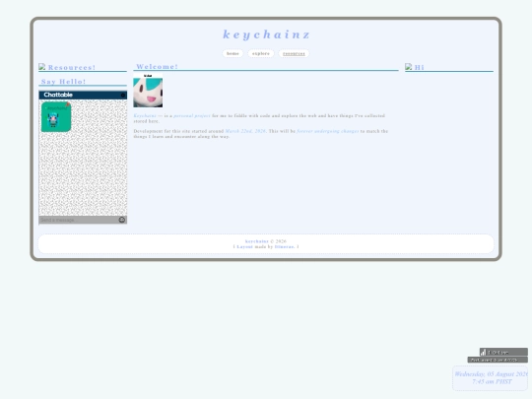Click the "personal project" highlighted text
Screen dimensions: 532x399
click(192, 115)
